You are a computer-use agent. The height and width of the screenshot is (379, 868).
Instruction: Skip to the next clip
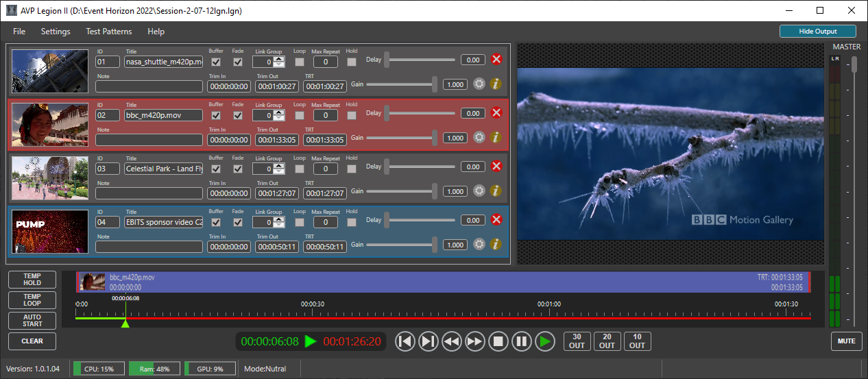click(x=428, y=341)
